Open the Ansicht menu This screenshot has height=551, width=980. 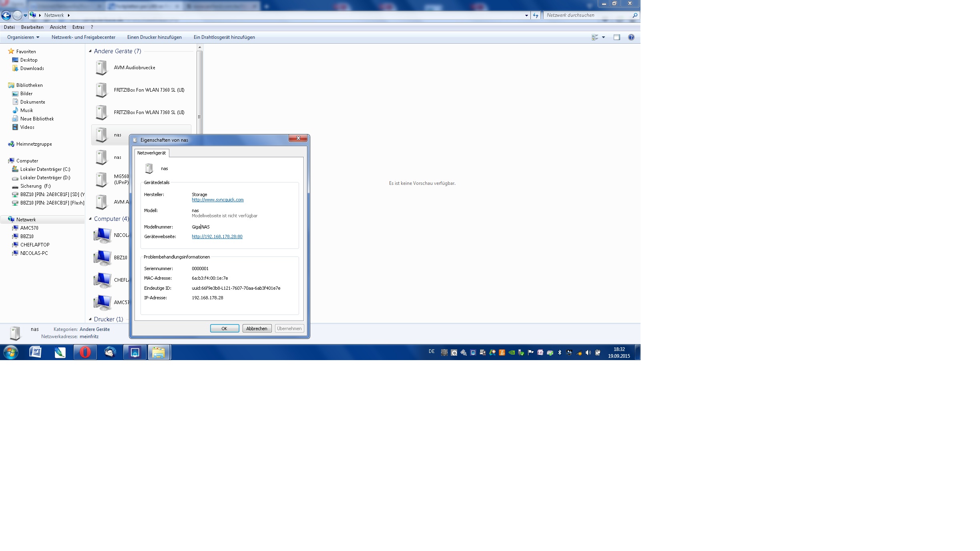pos(58,27)
